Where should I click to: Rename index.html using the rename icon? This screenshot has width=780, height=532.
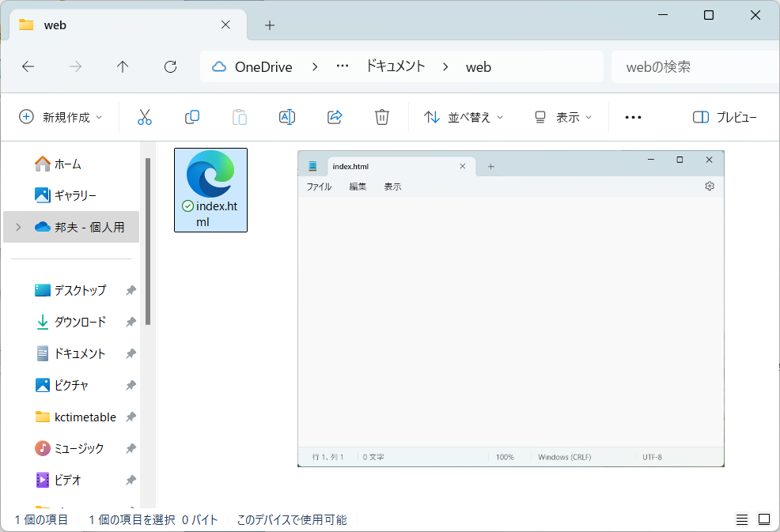coord(287,116)
